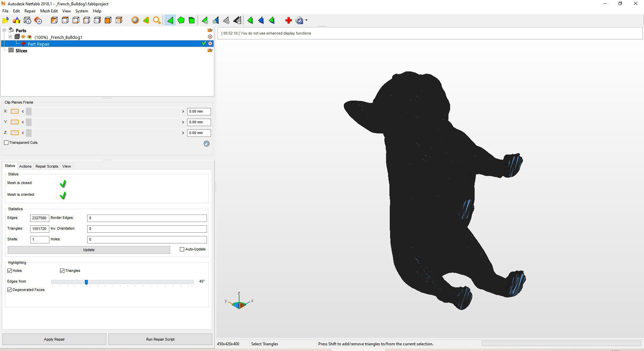Click the Update statistics button
Screen dimensions: 644x351
pos(89,250)
